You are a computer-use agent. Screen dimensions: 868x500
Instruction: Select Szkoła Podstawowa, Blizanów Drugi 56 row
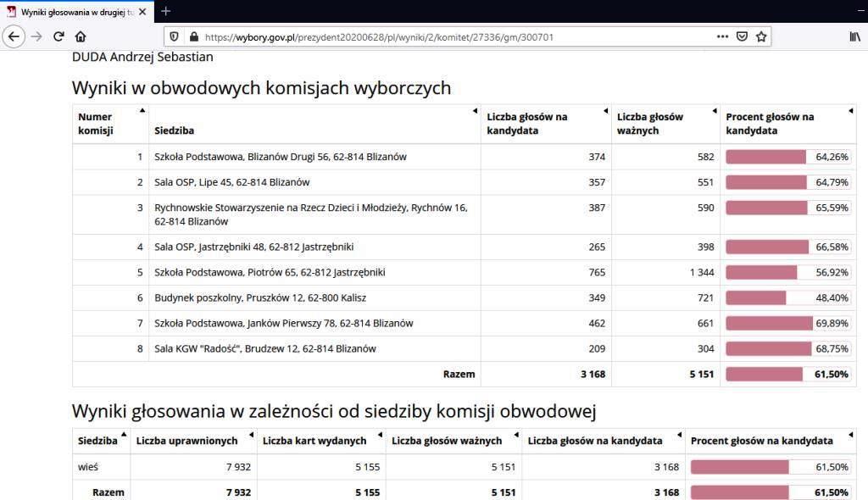pyautogui.click(x=464, y=157)
